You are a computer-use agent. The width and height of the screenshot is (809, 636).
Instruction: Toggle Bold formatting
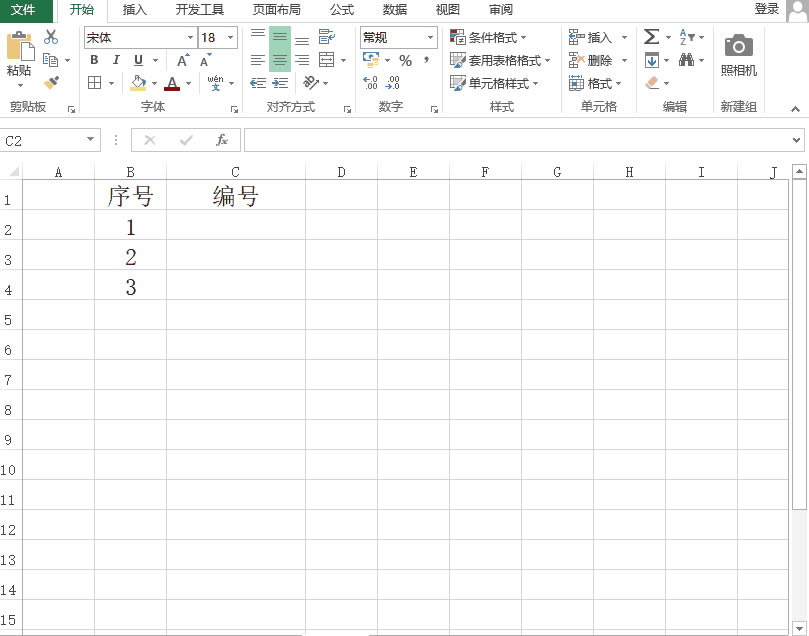click(x=94, y=60)
